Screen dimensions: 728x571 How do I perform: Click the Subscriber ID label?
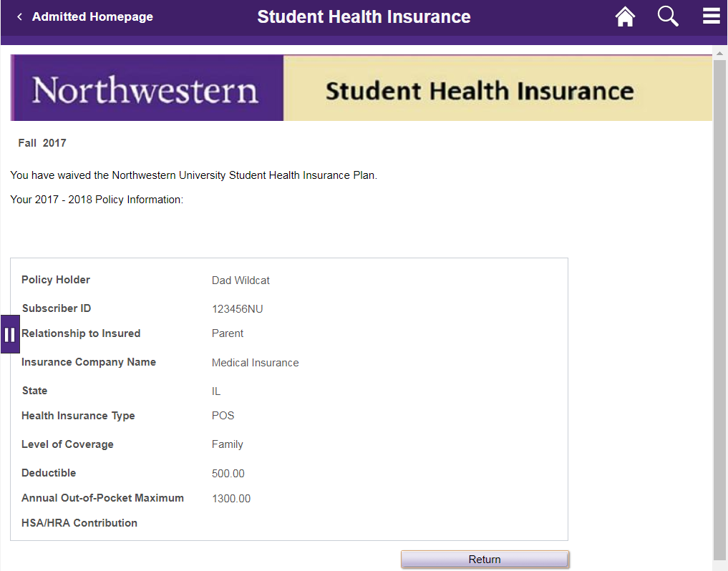(x=56, y=308)
